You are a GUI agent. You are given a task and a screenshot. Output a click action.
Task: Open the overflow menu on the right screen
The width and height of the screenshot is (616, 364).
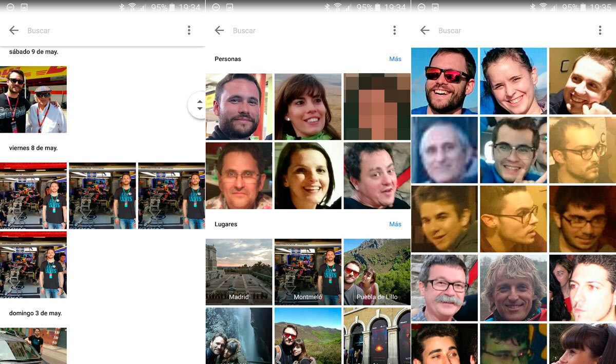click(600, 31)
